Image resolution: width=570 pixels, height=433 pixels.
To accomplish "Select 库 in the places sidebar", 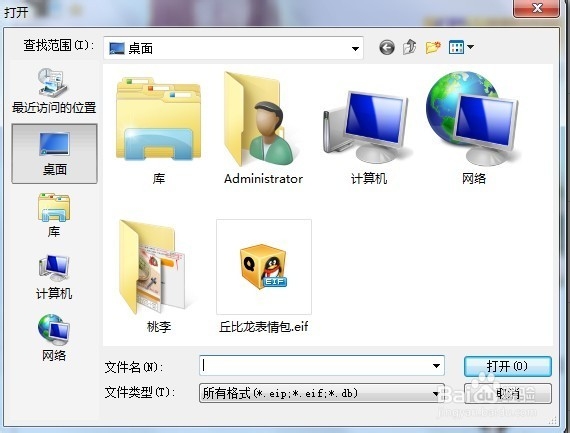I will click(54, 215).
